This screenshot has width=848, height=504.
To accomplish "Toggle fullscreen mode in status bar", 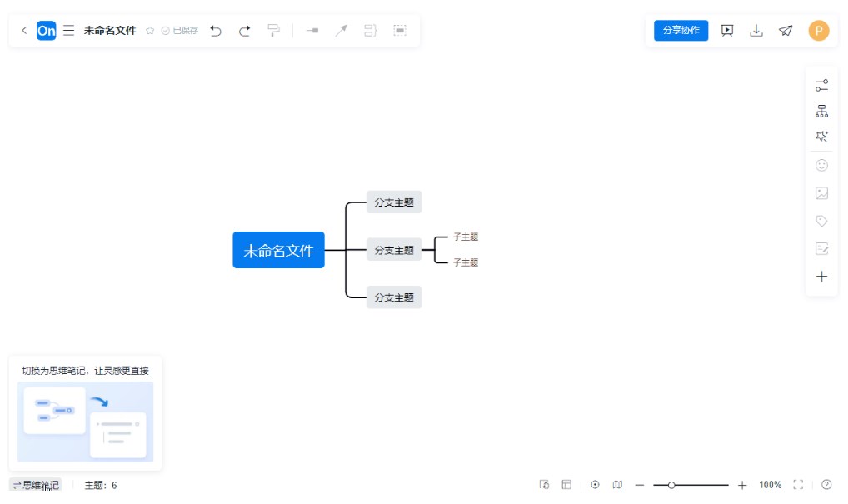I will point(798,485).
